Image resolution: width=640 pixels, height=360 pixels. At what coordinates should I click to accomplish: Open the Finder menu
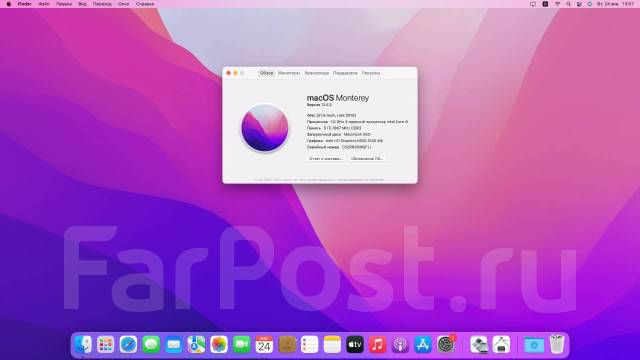click(24, 4)
